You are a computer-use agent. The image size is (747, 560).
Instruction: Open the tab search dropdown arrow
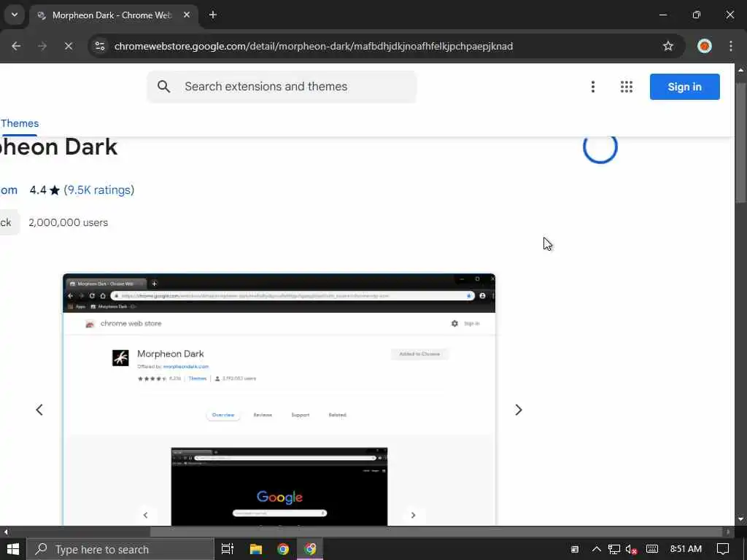coord(15,15)
